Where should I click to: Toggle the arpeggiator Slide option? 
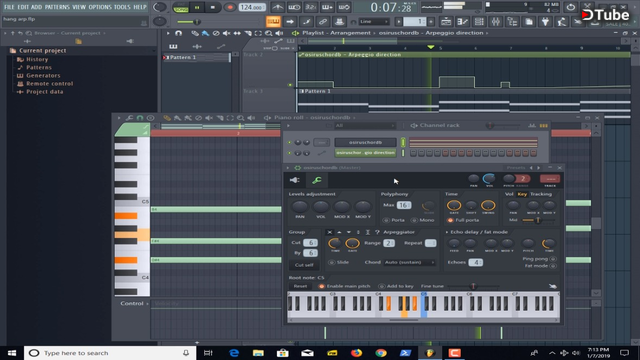(x=339, y=262)
